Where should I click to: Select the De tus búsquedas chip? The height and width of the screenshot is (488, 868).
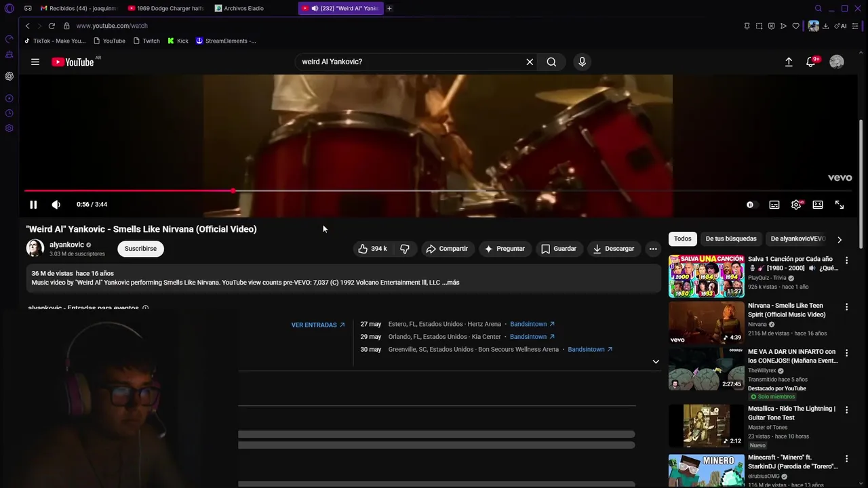pyautogui.click(x=731, y=239)
